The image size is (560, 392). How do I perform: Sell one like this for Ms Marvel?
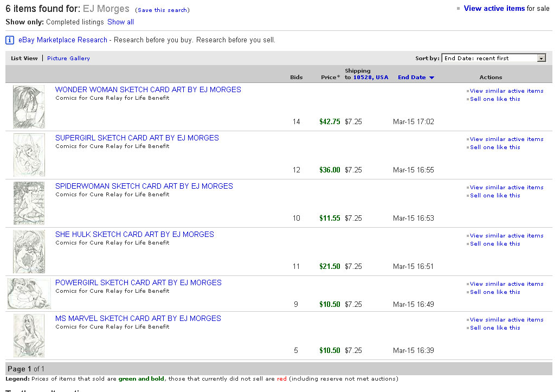coord(494,327)
